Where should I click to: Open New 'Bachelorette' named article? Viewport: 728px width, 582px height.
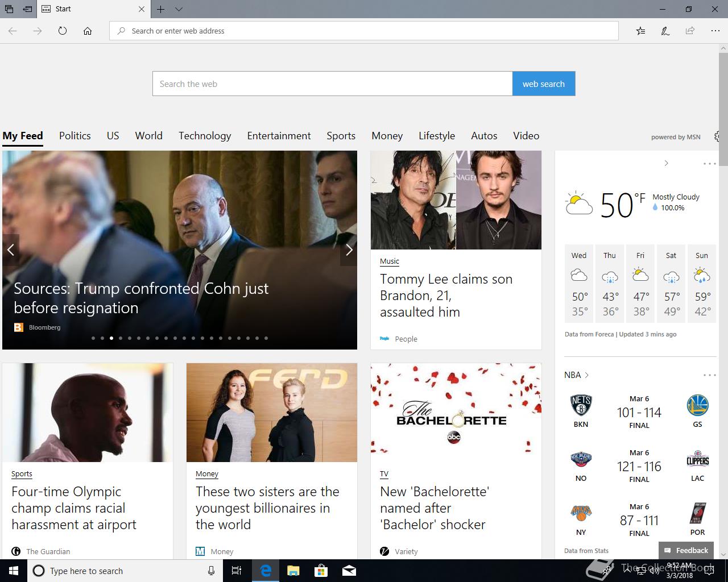pyautogui.click(x=435, y=508)
